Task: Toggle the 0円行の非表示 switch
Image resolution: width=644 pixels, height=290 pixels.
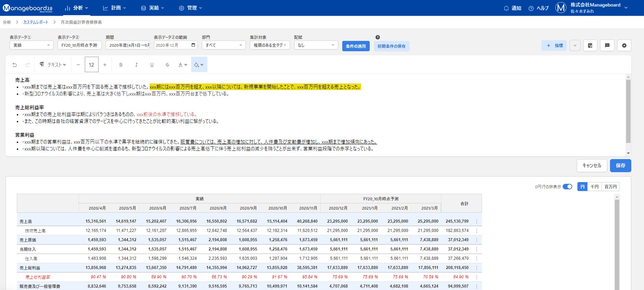Action: pos(567,187)
